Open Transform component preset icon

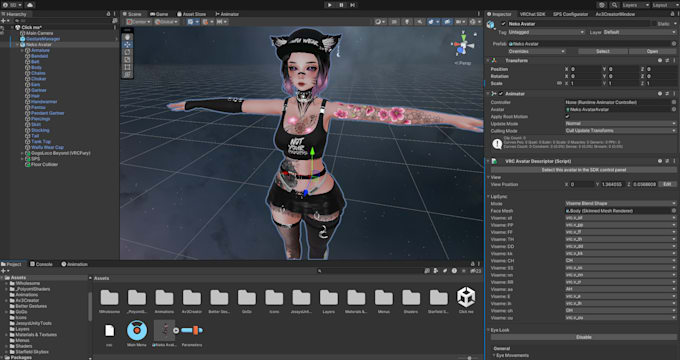click(x=667, y=61)
